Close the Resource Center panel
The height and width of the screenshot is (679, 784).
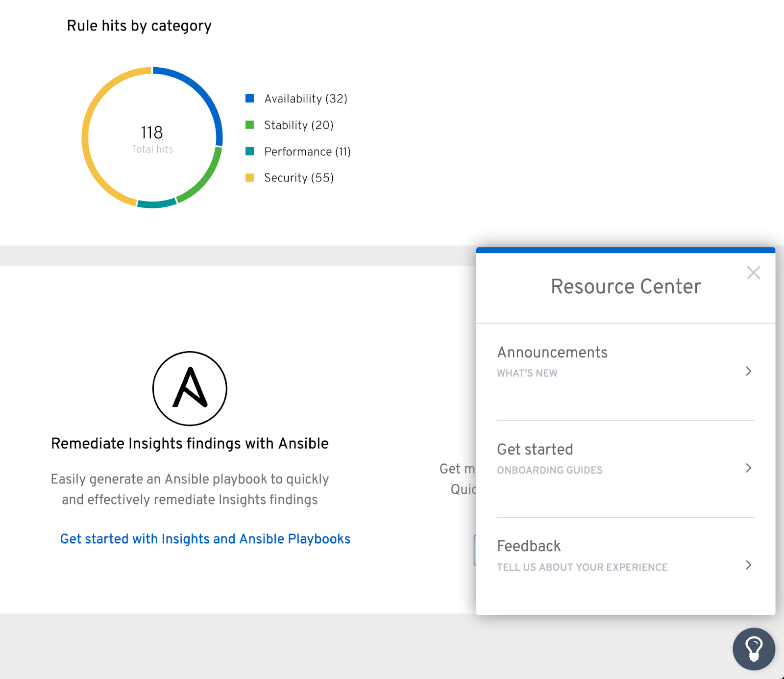click(753, 273)
